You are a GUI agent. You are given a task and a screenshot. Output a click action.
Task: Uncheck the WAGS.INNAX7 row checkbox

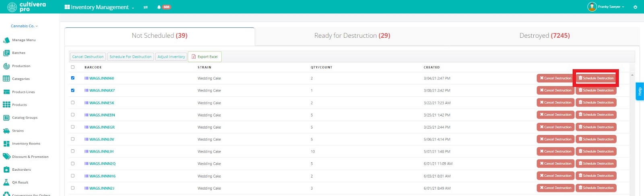coord(73,90)
